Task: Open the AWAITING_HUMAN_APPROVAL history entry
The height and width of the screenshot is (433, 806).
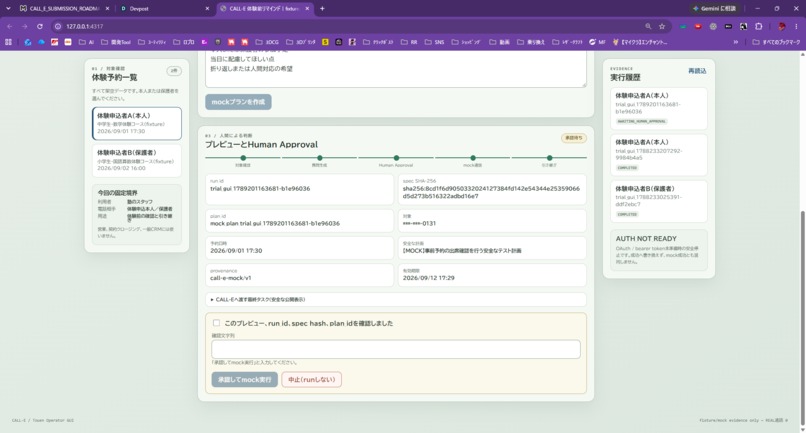Action: [658, 109]
